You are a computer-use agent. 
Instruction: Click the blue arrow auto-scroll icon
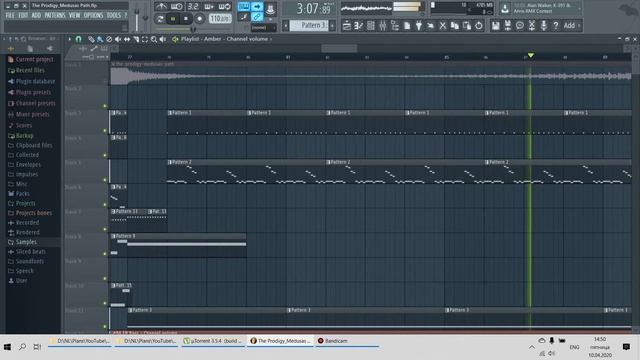point(257,7)
